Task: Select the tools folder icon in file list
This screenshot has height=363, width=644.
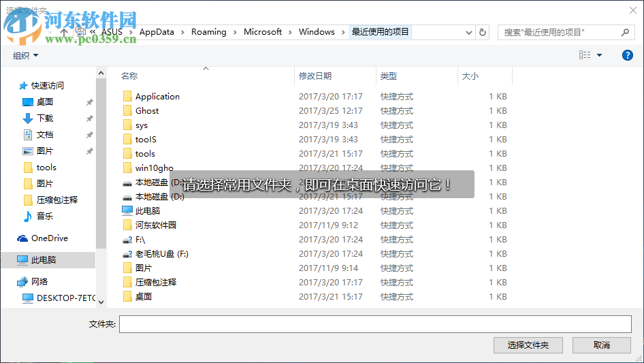Action: click(127, 154)
